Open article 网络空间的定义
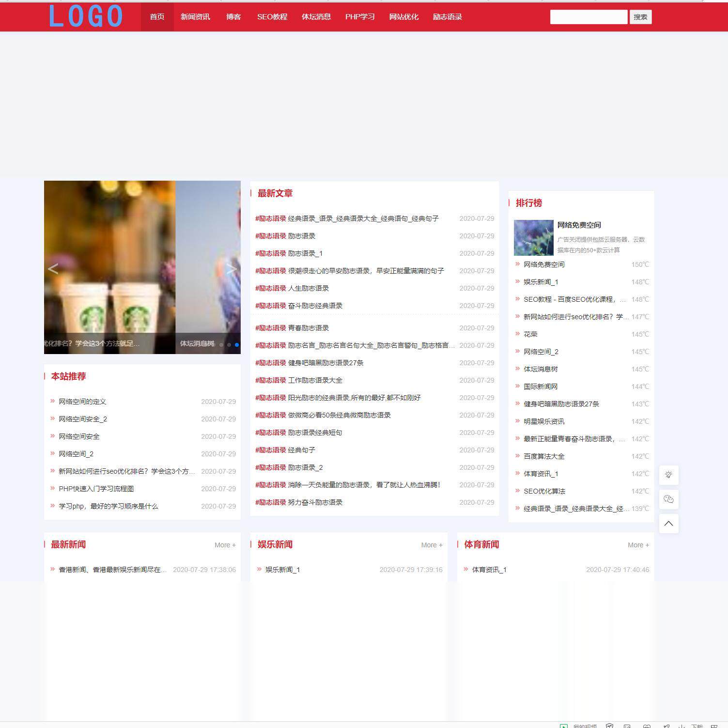 [x=82, y=402]
